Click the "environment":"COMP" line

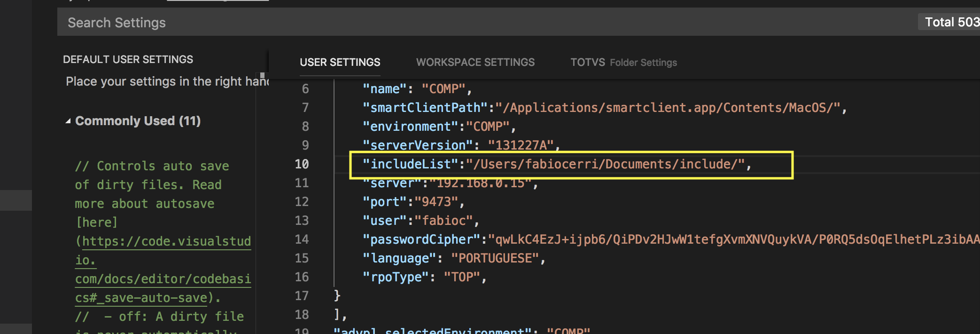439,127
